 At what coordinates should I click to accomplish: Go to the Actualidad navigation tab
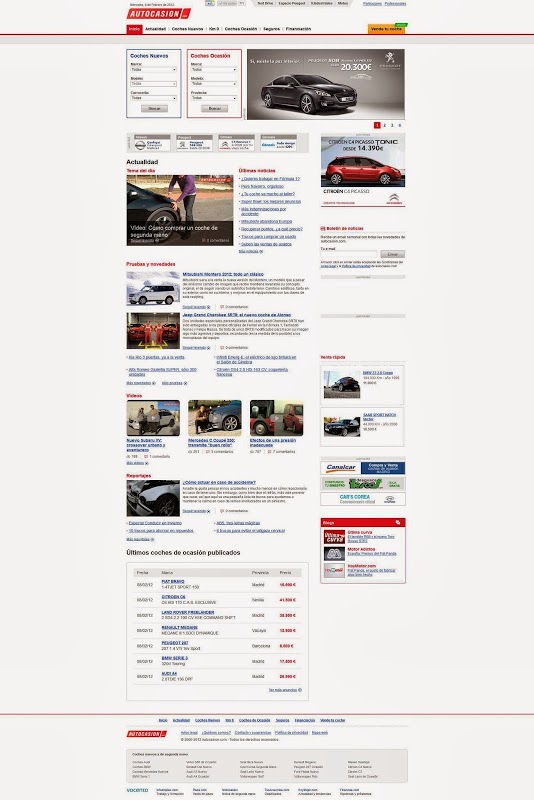[156, 29]
